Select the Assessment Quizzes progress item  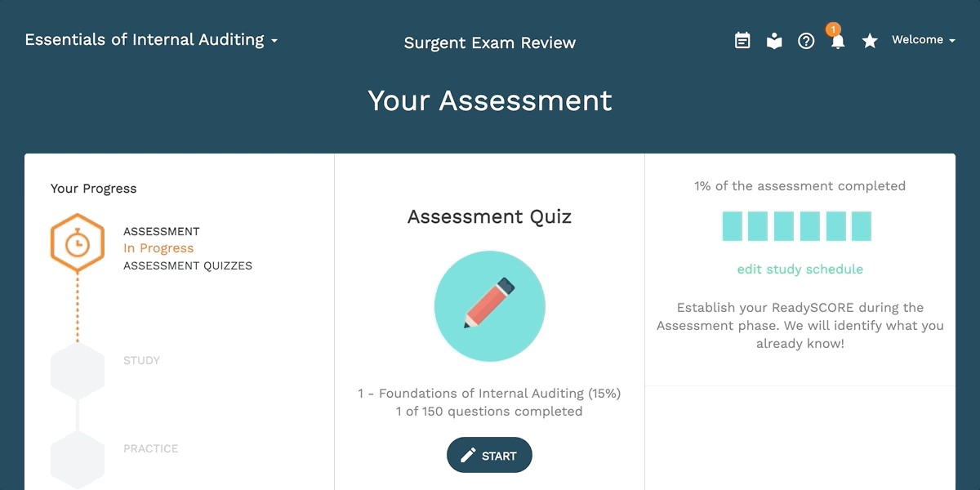(188, 265)
